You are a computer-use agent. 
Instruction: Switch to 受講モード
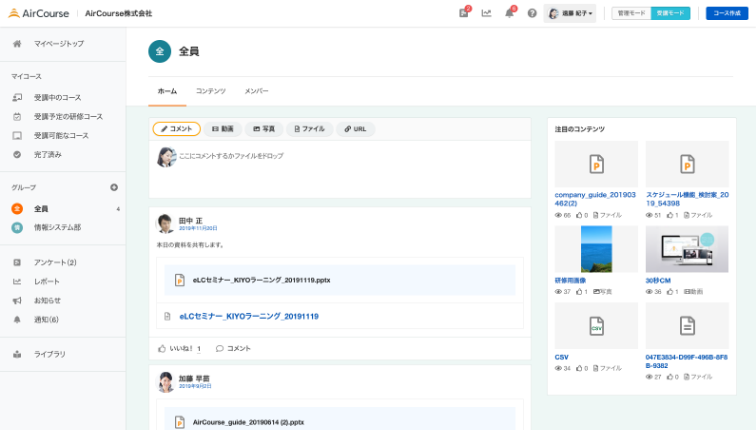click(670, 13)
